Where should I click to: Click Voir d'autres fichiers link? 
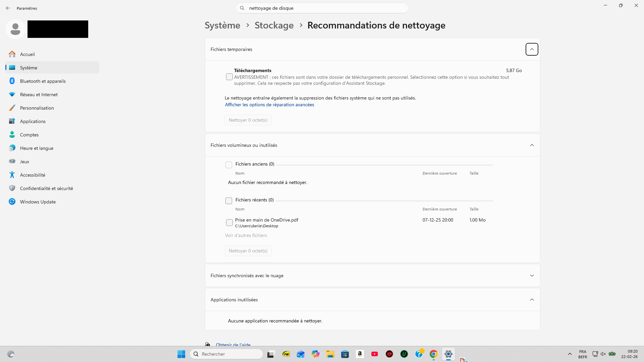246,235
